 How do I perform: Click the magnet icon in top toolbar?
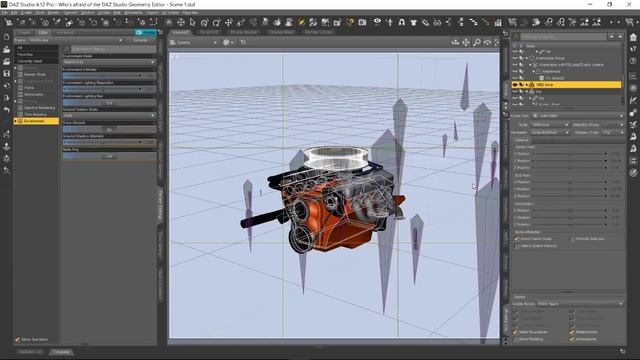tap(402, 22)
